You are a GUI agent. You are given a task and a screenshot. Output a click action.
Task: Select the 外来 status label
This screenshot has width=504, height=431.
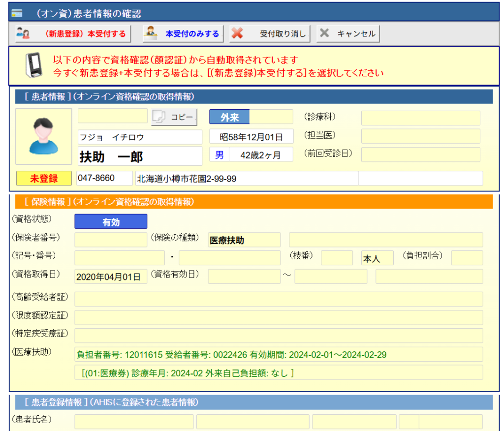(x=229, y=117)
